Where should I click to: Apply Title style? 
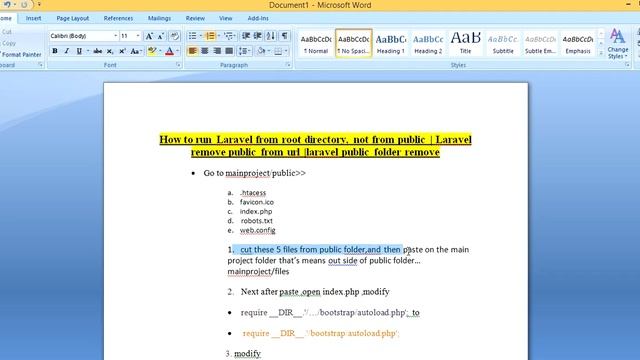click(465, 43)
